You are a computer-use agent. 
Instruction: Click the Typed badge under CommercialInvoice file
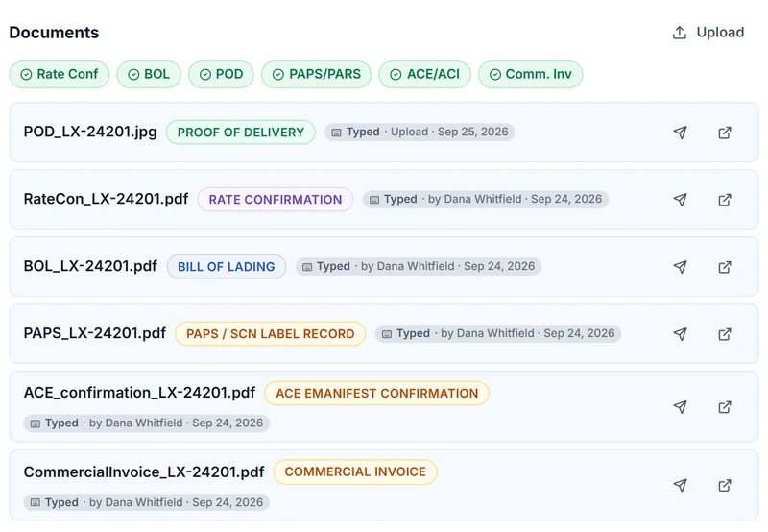pos(147,502)
